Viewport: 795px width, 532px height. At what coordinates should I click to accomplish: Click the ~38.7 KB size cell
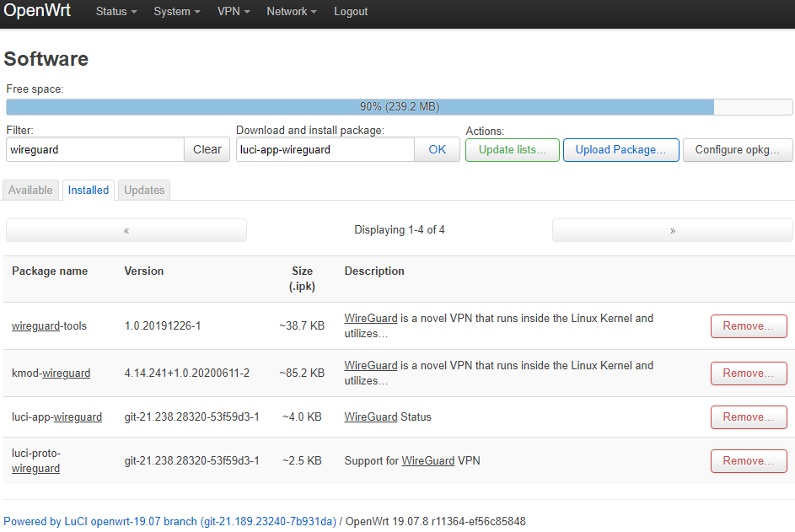tap(302, 326)
